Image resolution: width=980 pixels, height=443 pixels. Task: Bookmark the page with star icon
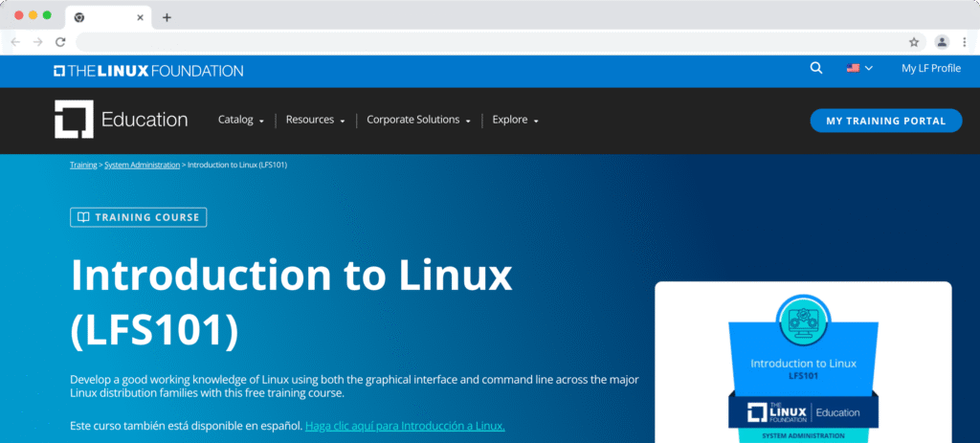[914, 42]
